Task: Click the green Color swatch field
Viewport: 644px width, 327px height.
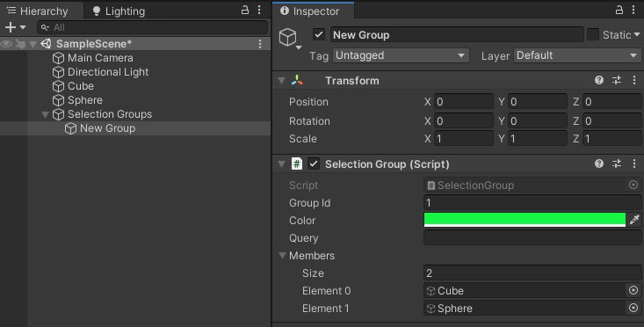Action: click(x=525, y=220)
